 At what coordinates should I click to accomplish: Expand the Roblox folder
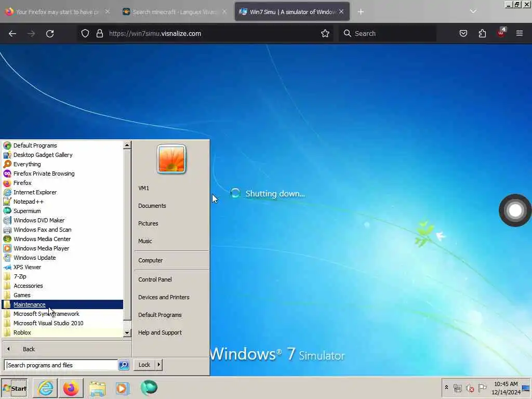[62, 332]
